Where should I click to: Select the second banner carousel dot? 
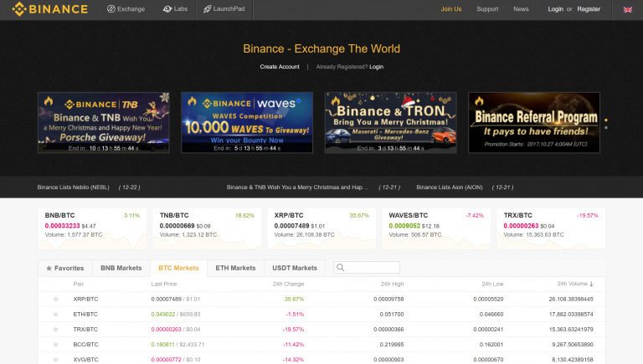605,127
